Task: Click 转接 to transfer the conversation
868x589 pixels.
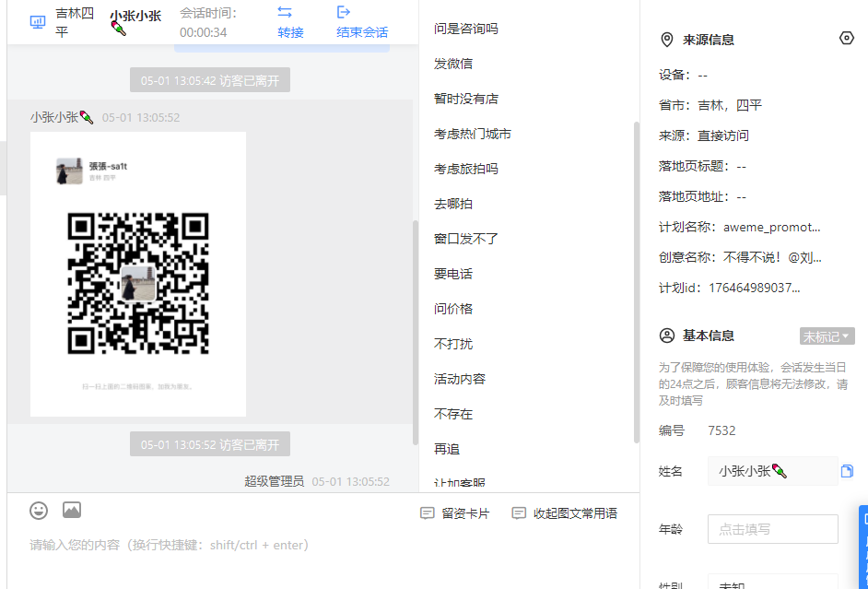Action: (x=290, y=32)
